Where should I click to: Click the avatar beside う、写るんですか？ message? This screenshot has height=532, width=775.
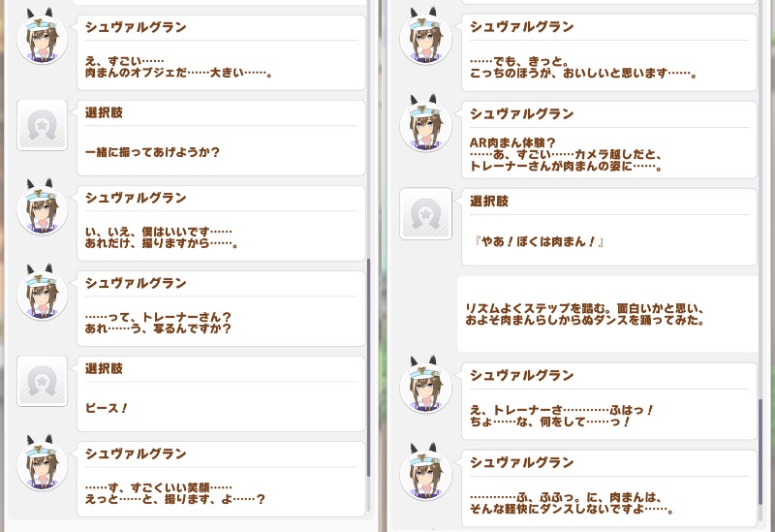pos(42,293)
